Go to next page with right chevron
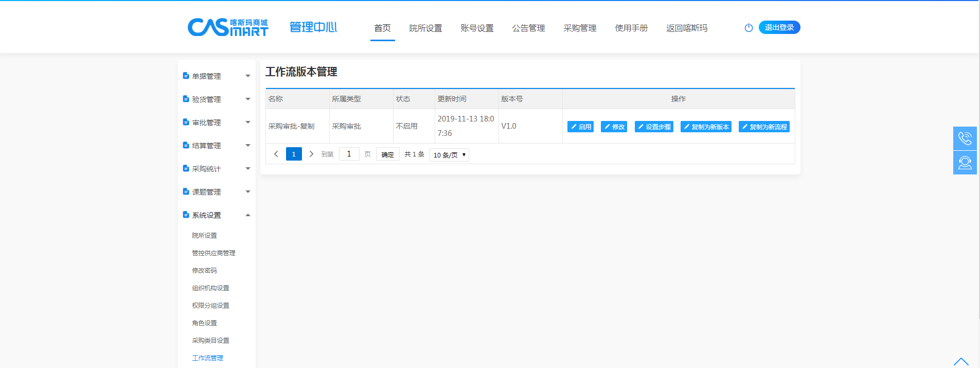Screen dimensions: 980x368 tap(311, 154)
